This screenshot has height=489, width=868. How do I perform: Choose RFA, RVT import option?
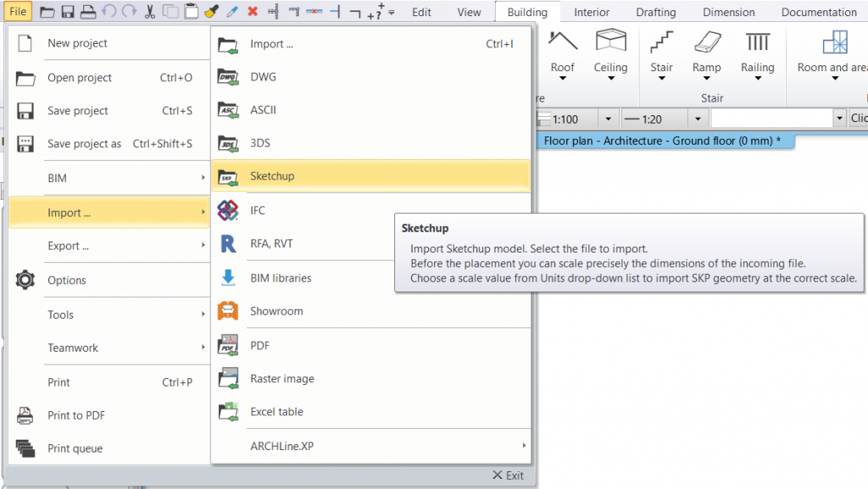(303, 243)
